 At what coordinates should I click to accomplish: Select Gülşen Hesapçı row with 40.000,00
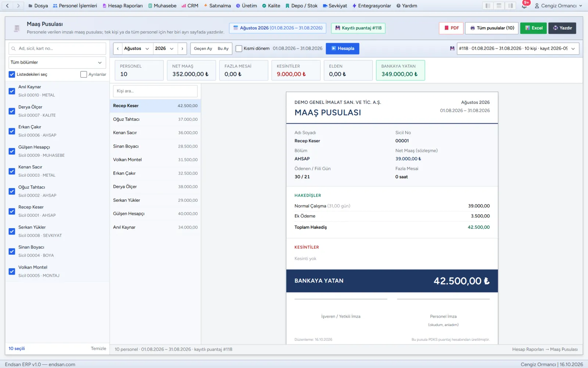click(155, 214)
